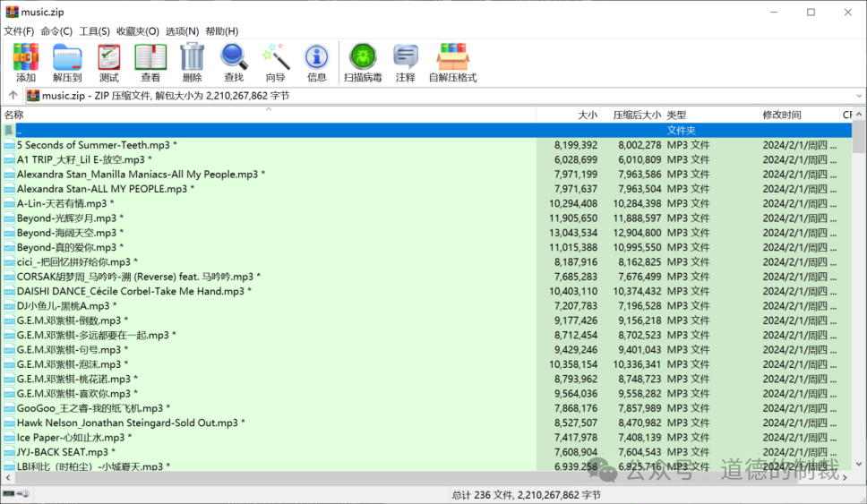Viewport: 867px width, 504px height.
Task: Click the vertical scrollbar thumb
Action: pos(859,137)
